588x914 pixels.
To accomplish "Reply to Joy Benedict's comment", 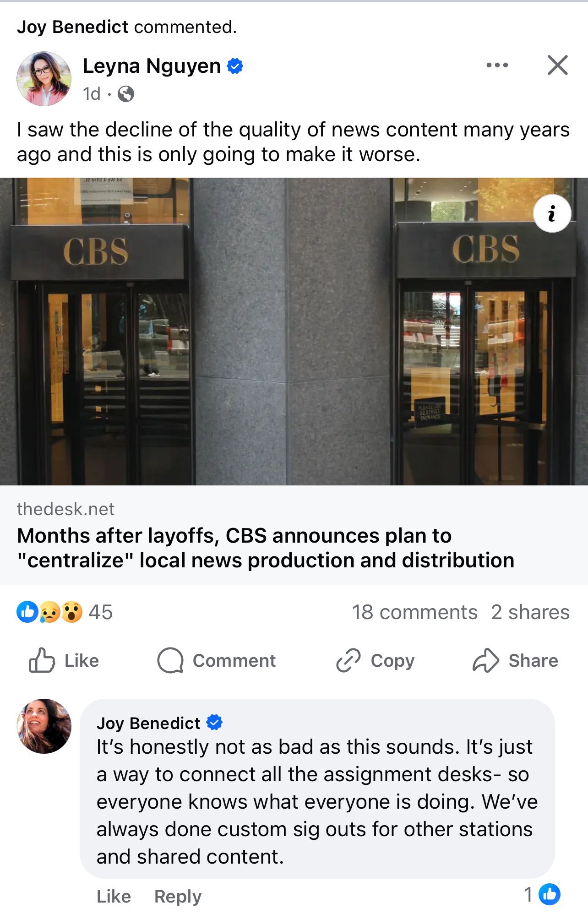I will tap(178, 896).
